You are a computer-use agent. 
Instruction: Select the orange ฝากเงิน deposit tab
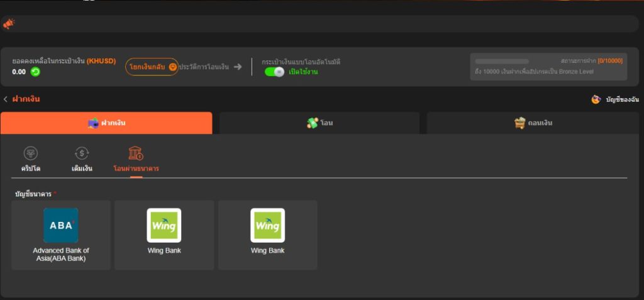pos(106,123)
